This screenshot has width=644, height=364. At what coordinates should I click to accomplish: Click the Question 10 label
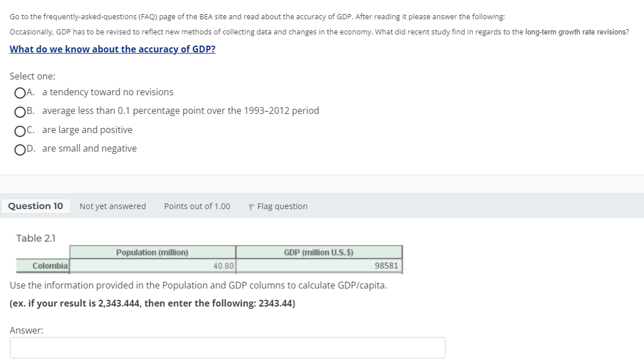tap(35, 206)
